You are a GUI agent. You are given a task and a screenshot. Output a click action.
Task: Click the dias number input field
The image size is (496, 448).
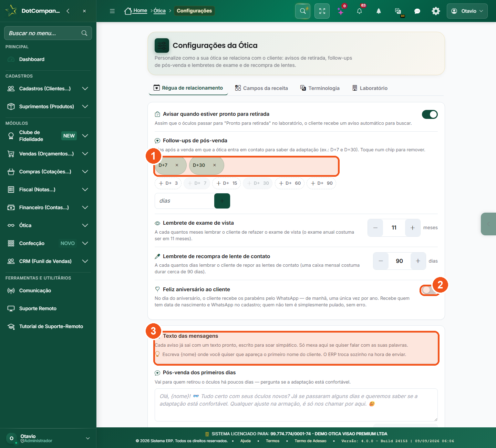pyautogui.click(x=185, y=201)
